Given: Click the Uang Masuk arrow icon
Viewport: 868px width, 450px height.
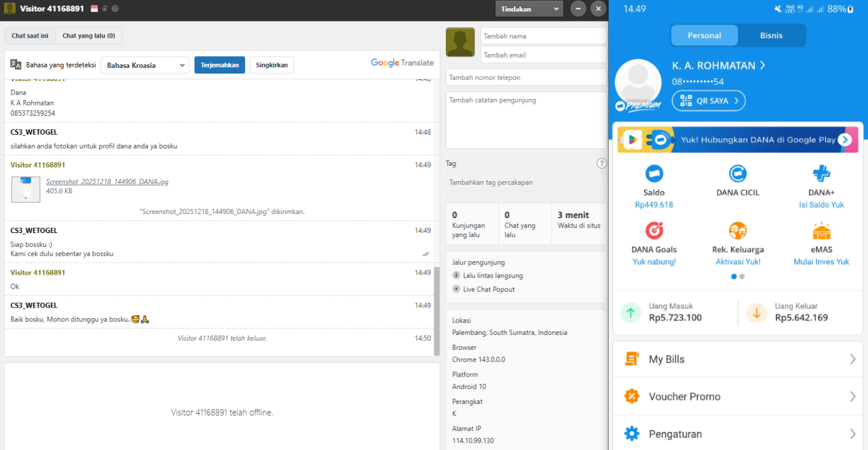Looking at the screenshot, I should point(630,312).
